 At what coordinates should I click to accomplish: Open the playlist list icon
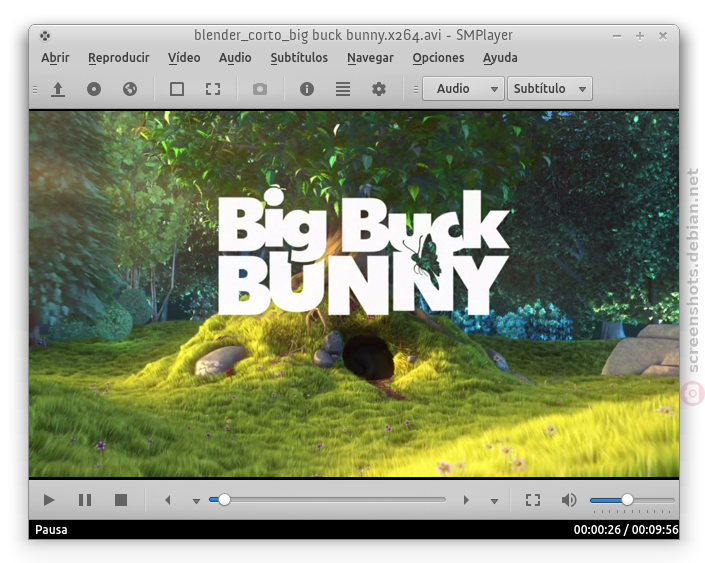coord(343,89)
